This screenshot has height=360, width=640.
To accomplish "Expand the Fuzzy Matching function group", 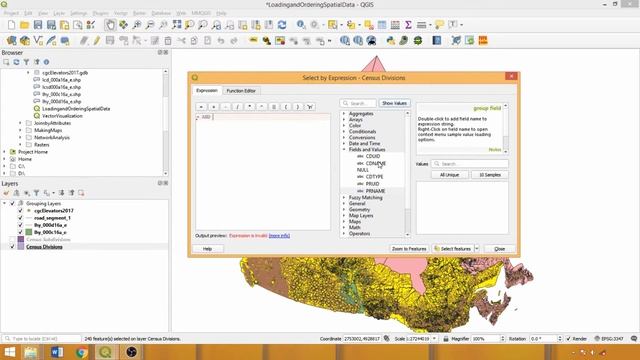I will [x=344, y=198].
